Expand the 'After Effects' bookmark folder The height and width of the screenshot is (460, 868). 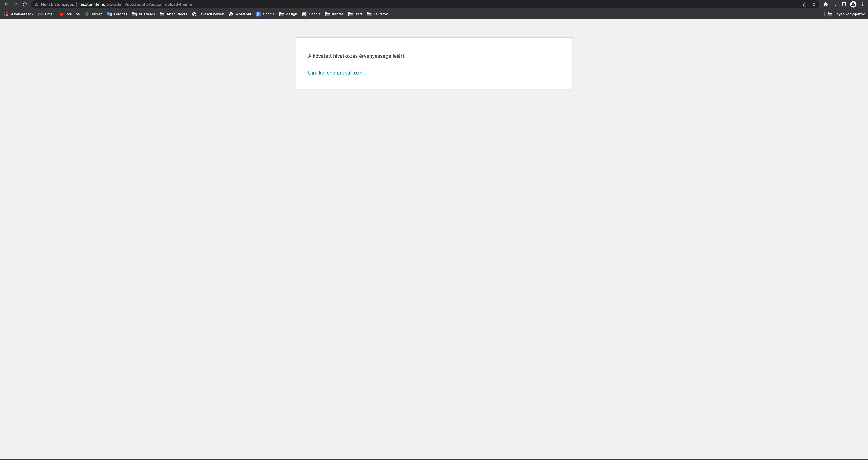tap(173, 14)
